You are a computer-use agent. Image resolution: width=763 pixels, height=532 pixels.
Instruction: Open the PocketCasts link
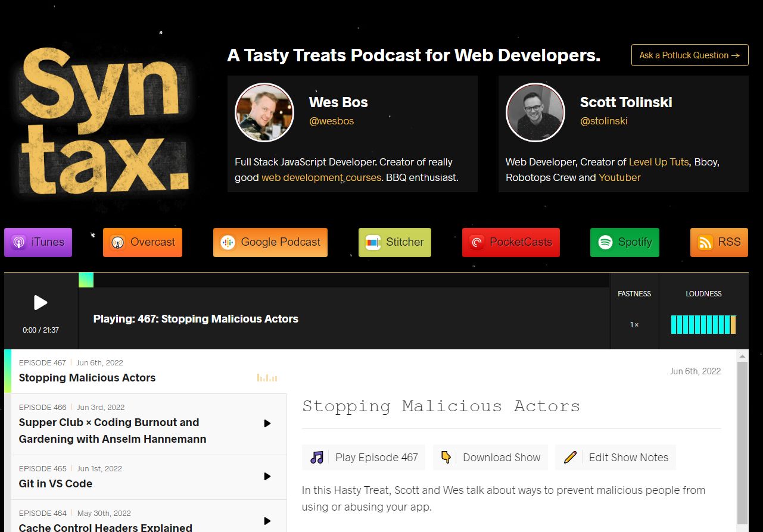(x=511, y=242)
